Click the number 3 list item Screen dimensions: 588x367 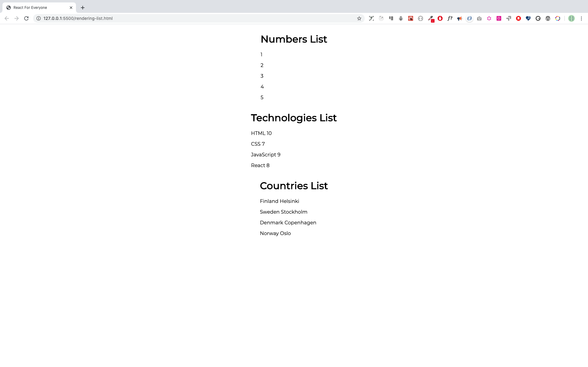coord(262,76)
